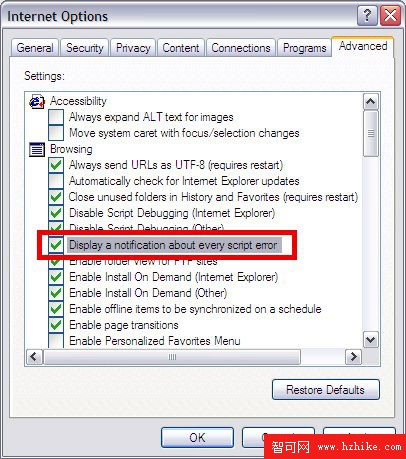
Task: Click the horizontal scrollbar left arrow
Action: point(34,357)
